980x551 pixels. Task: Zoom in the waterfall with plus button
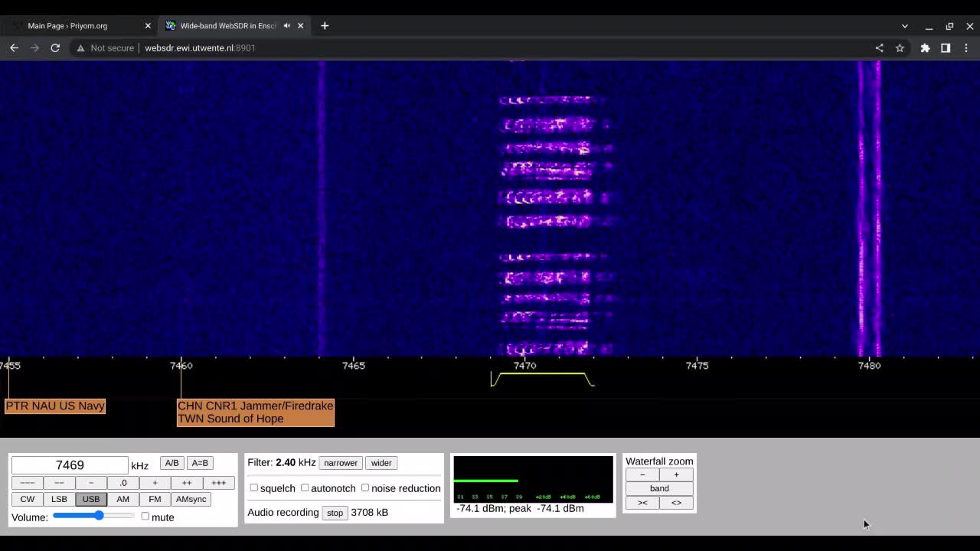pos(676,474)
